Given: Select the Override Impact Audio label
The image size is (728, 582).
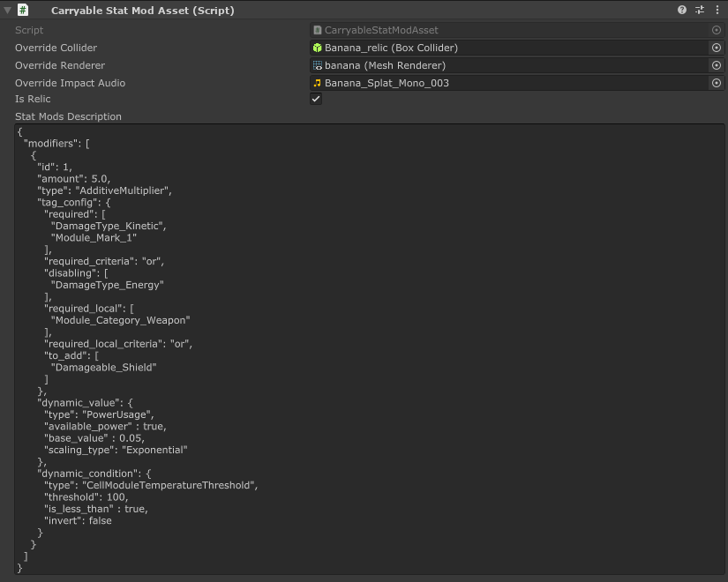Looking at the screenshot, I should (x=70, y=83).
